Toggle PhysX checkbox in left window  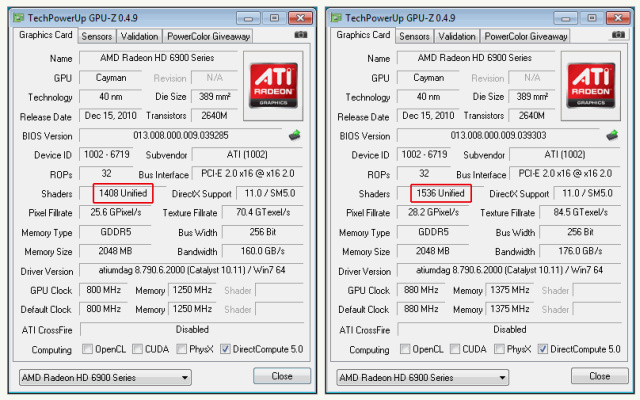click(x=182, y=349)
